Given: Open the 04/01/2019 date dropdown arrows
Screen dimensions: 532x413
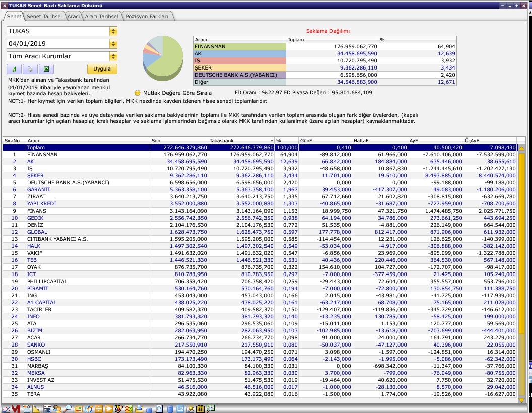Looking at the screenshot, I should point(113,44).
